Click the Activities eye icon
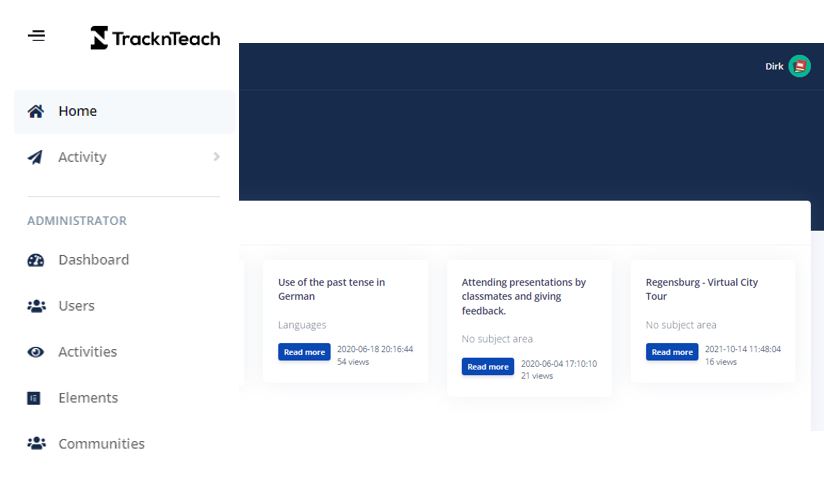The width and height of the screenshot is (824, 485). click(x=36, y=352)
